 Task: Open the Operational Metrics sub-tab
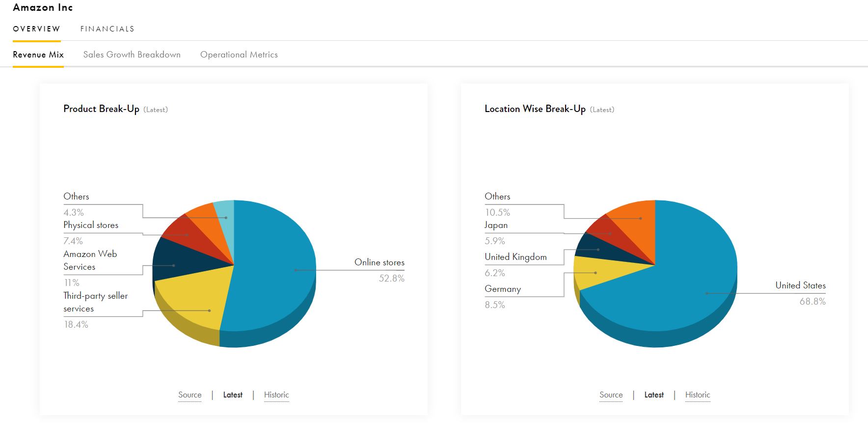click(x=239, y=55)
